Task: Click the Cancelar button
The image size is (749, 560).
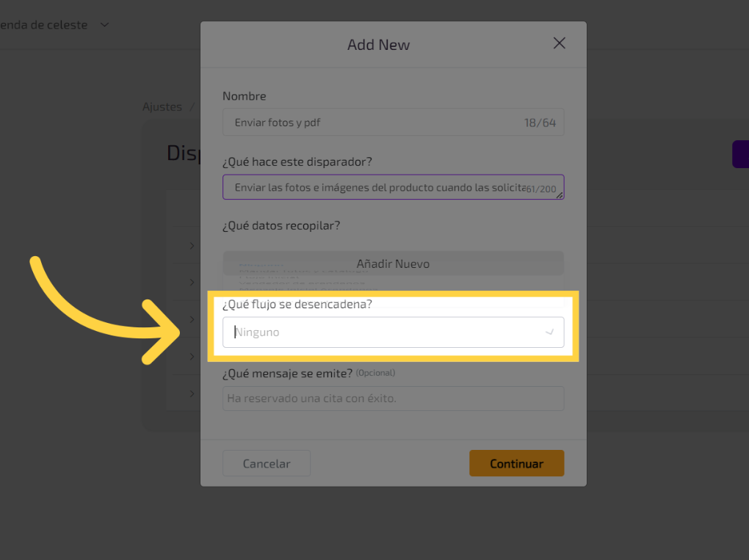Action: pos(266,464)
